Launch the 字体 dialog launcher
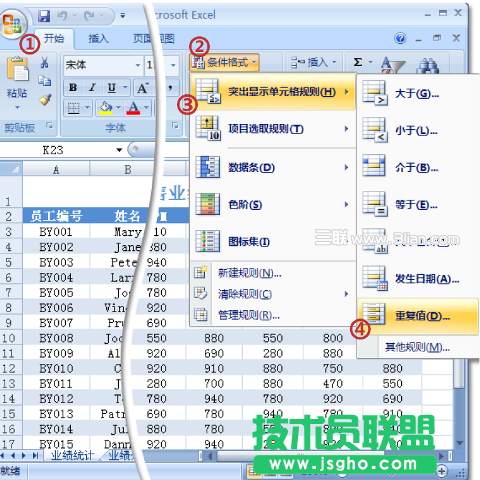The height and width of the screenshot is (480, 480). pos(175,126)
